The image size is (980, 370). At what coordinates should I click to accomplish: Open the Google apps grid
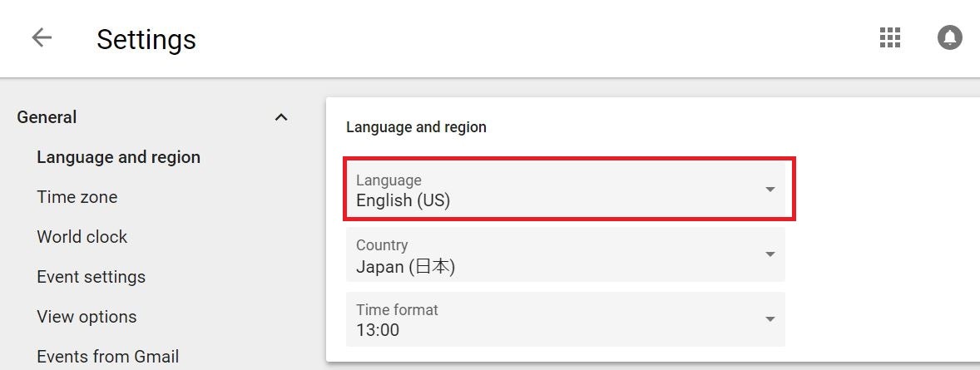point(890,38)
